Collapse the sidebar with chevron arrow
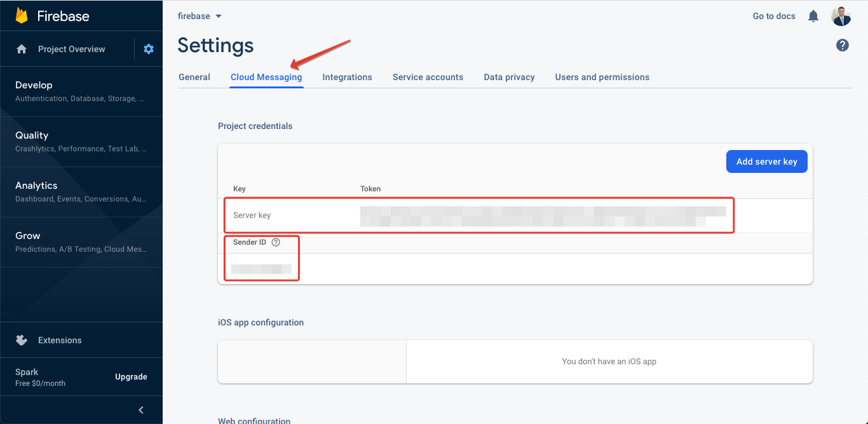 click(x=141, y=410)
